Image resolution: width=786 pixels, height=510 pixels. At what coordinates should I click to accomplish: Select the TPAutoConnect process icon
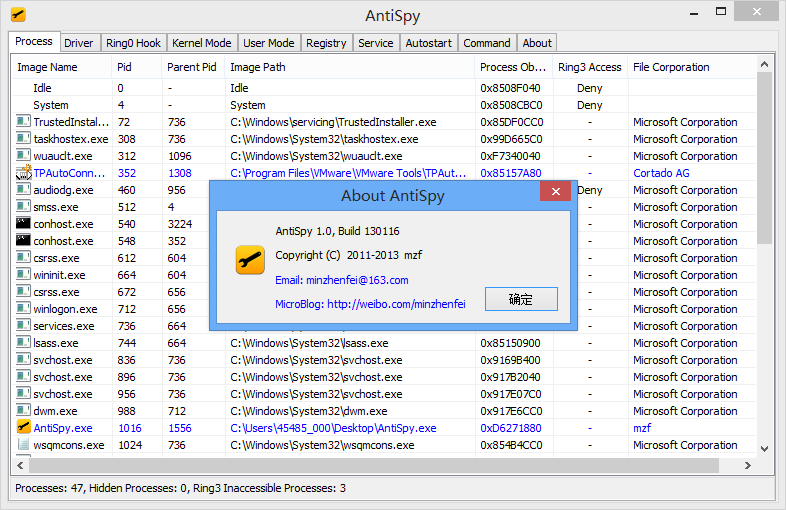click(x=24, y=173)
